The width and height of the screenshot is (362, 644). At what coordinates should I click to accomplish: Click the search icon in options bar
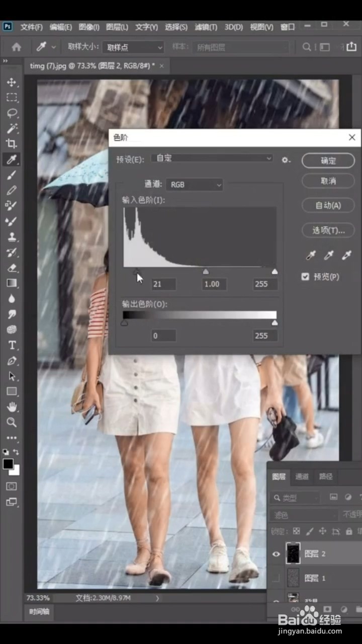307,47
